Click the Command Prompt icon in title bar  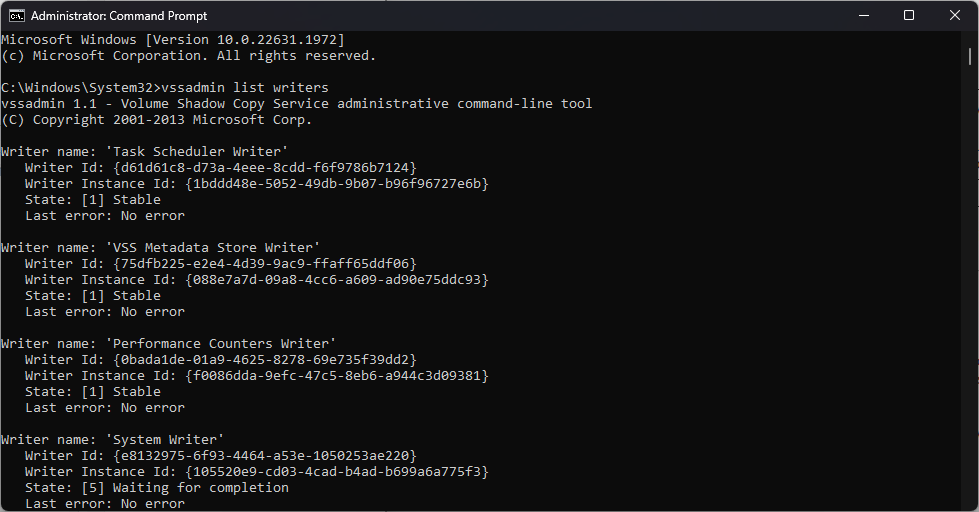tap(17, 15)
